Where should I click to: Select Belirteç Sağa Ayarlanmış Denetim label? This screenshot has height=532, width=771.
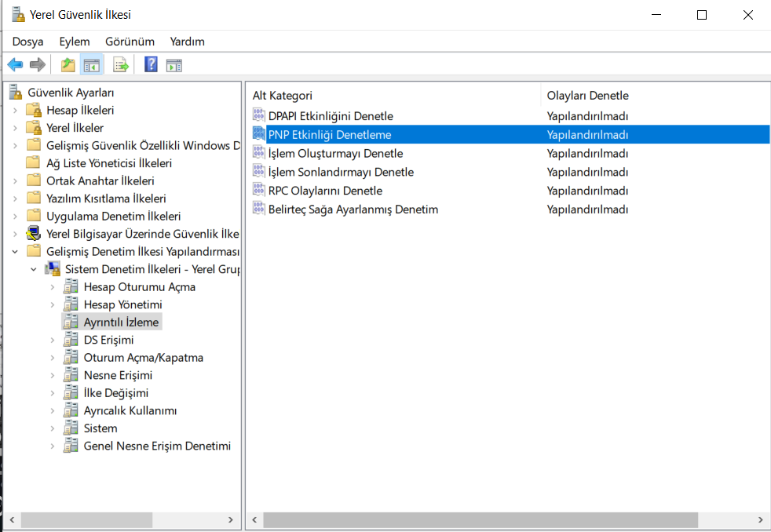tap(353, 210)
